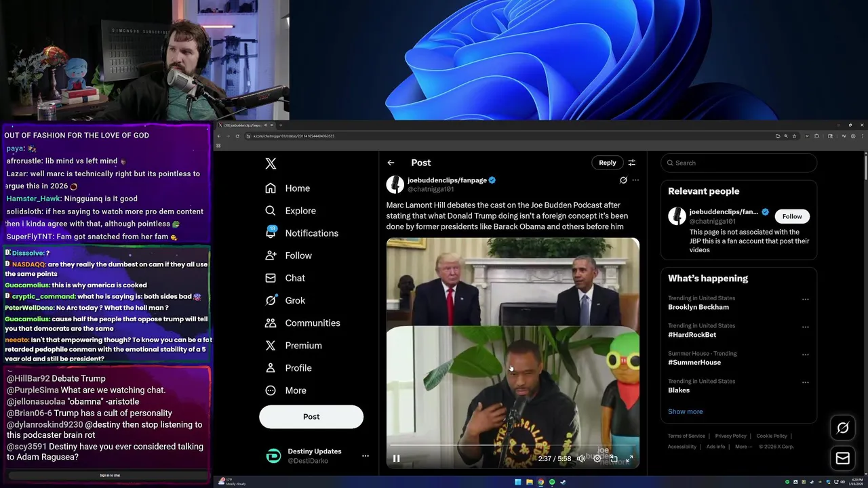Open video settings gear
This screenshot has height=488, width=868.
[x=597, y=459]
